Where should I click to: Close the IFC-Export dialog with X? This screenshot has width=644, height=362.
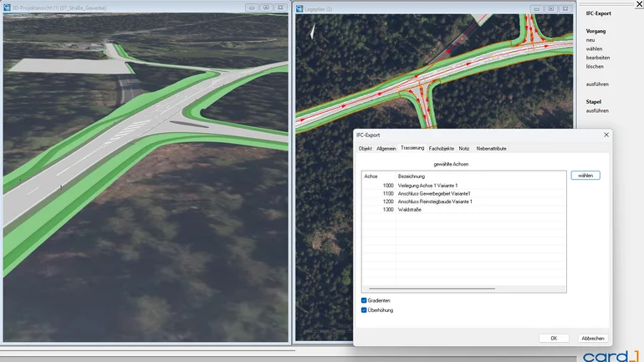606,135
